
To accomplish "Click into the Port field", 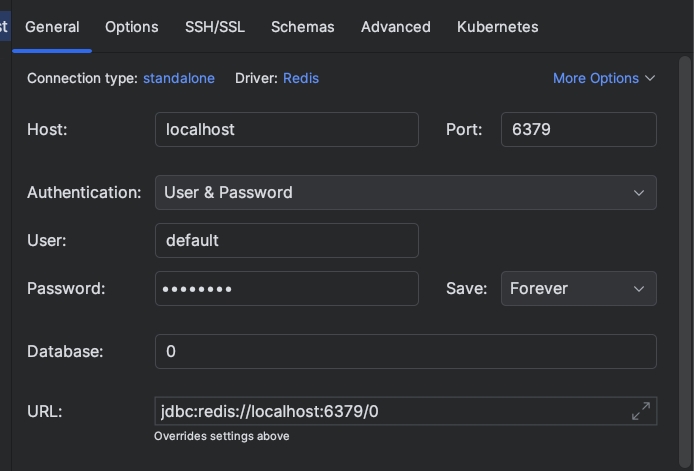I will click(577, 130).
